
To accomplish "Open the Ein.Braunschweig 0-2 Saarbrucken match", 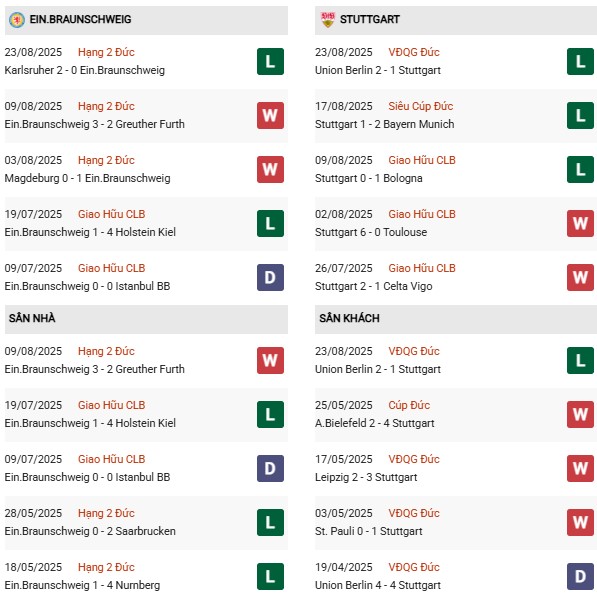I will tap(90, 531).
